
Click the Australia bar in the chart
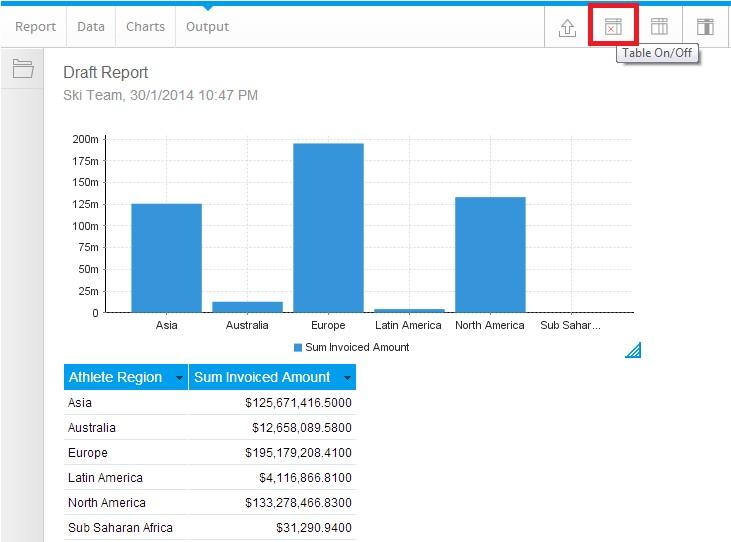[x=248, y=307]
